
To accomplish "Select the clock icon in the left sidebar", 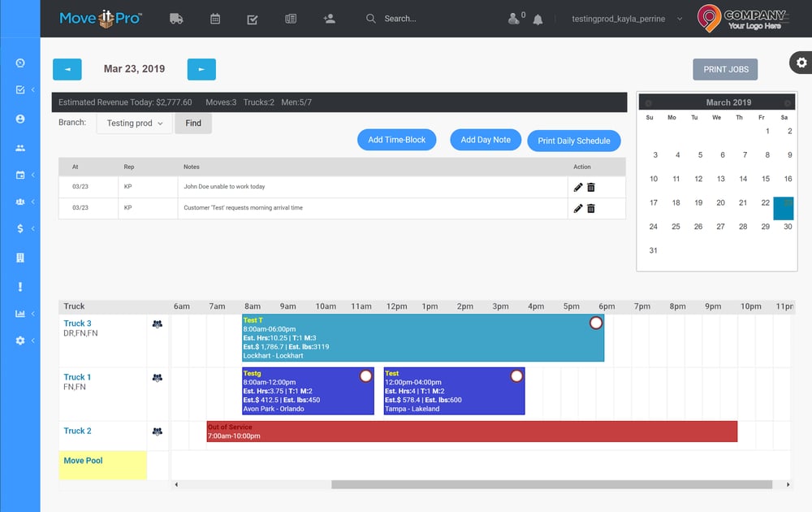I will coord(19,63).
